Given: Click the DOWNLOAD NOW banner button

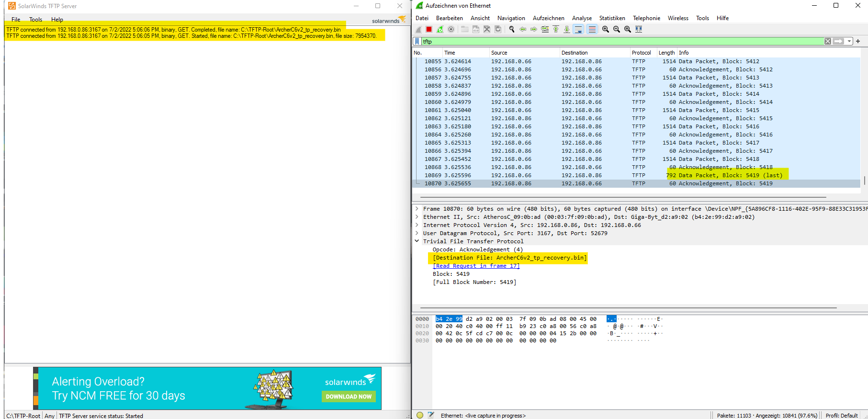Looking at the screenshot, I should point(349,396).
